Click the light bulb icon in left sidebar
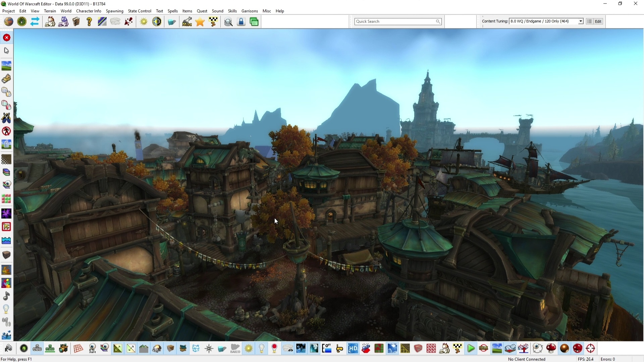This screenshot has width=644, height=362. click(6, 309)
